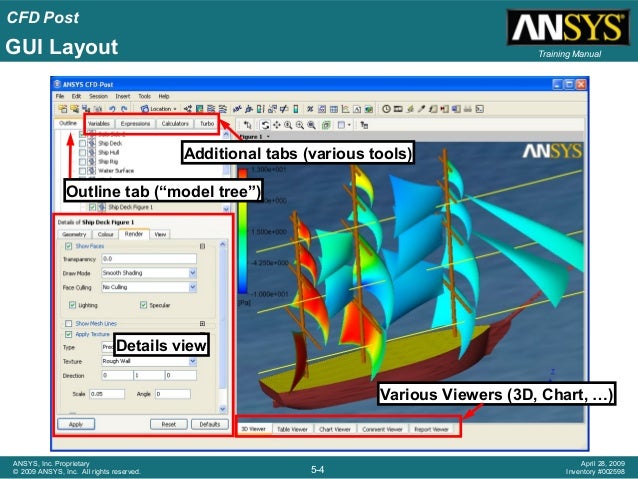
Task: Click the Undo arrow icon
Action: pos(112,109)
